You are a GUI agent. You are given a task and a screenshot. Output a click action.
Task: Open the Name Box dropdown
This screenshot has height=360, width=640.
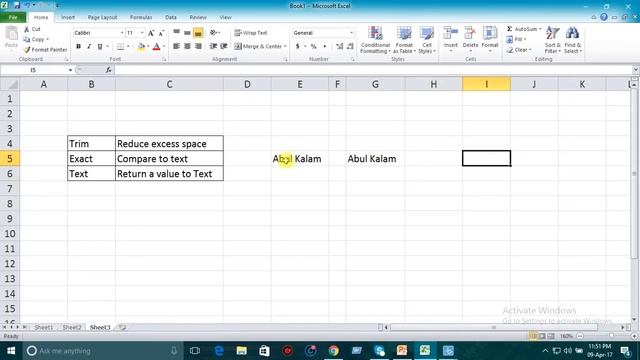tap(70, 70)
